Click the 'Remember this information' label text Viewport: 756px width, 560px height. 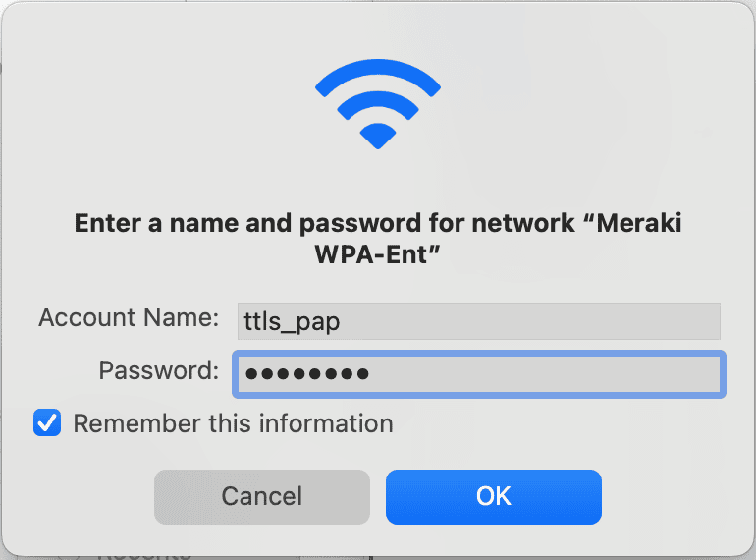[x=233, y=423]
